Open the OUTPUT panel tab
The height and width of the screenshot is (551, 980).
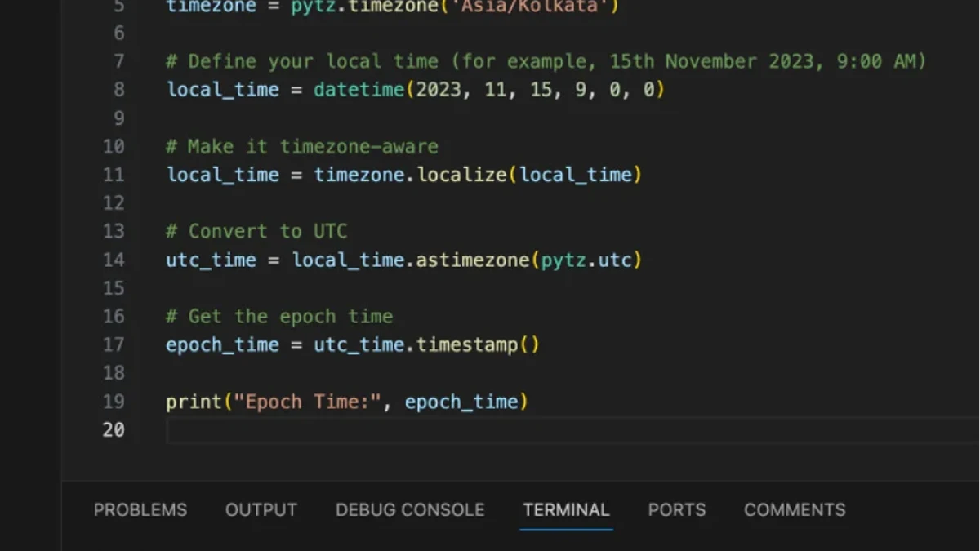[261, 509]
